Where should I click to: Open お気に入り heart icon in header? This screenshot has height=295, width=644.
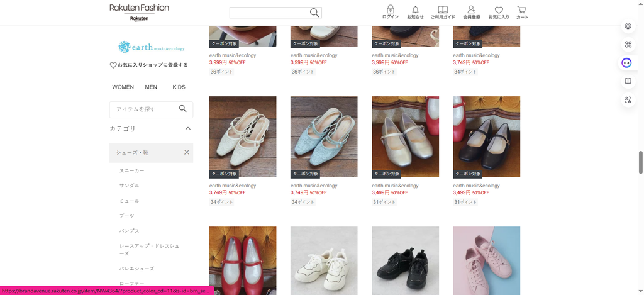[499, 10]
